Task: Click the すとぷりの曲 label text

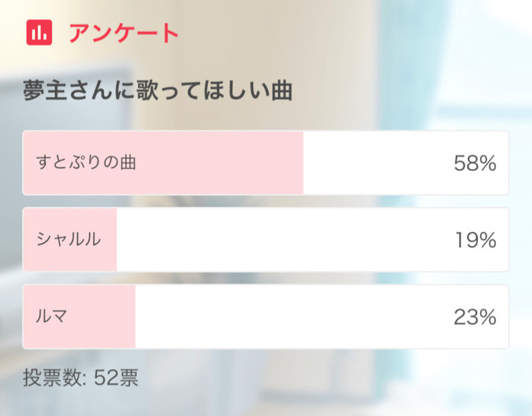Action: 86,163
